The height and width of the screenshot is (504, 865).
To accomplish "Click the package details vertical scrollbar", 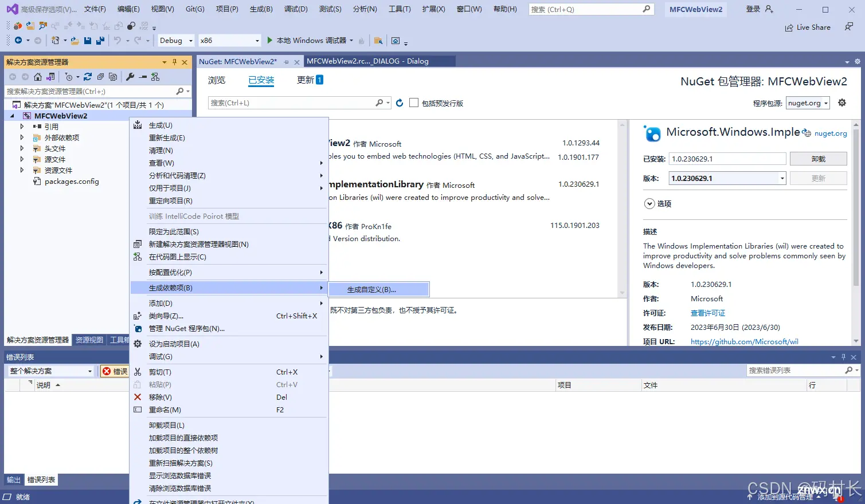I will (x=856, y=232).
